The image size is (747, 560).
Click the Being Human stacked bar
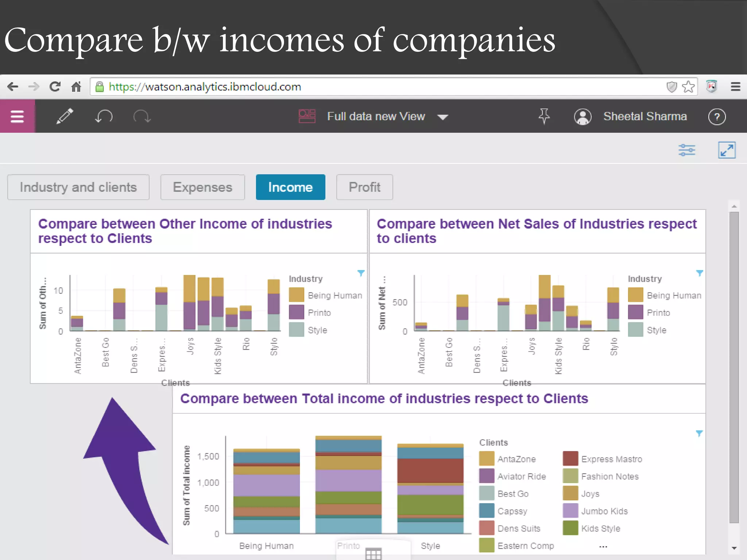[x=267, y=491]
